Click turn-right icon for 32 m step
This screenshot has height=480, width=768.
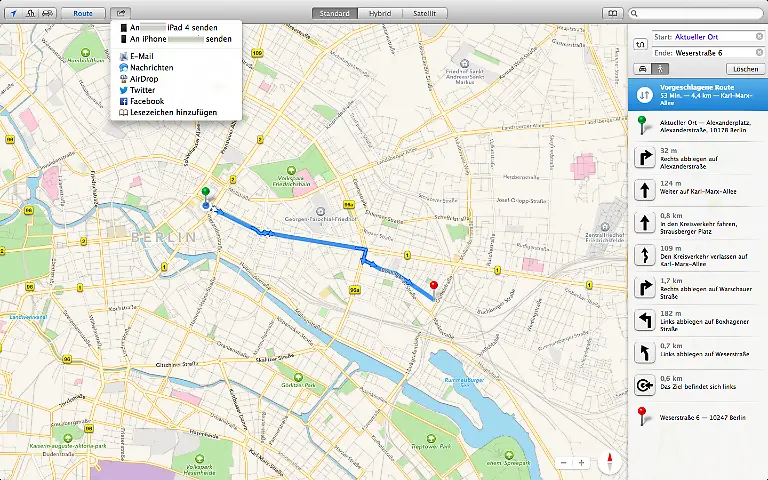(645, 158)
